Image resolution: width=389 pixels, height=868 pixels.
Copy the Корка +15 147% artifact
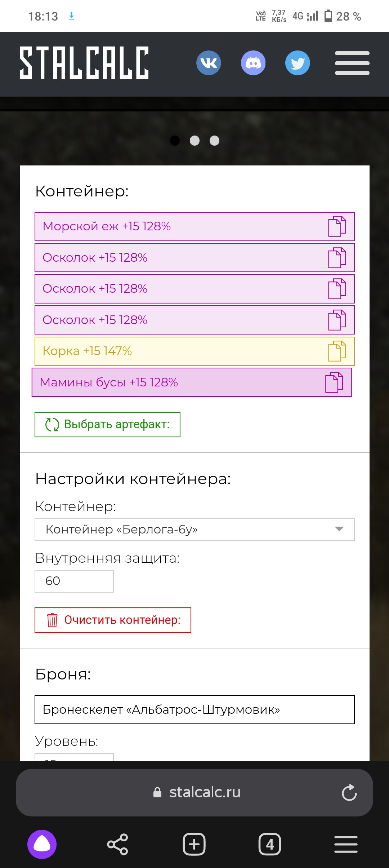[337, 351]
